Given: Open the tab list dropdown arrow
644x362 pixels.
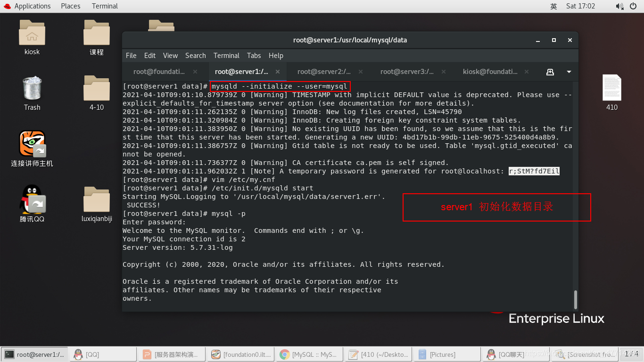Looking at the screenshot, I should 569,72.
